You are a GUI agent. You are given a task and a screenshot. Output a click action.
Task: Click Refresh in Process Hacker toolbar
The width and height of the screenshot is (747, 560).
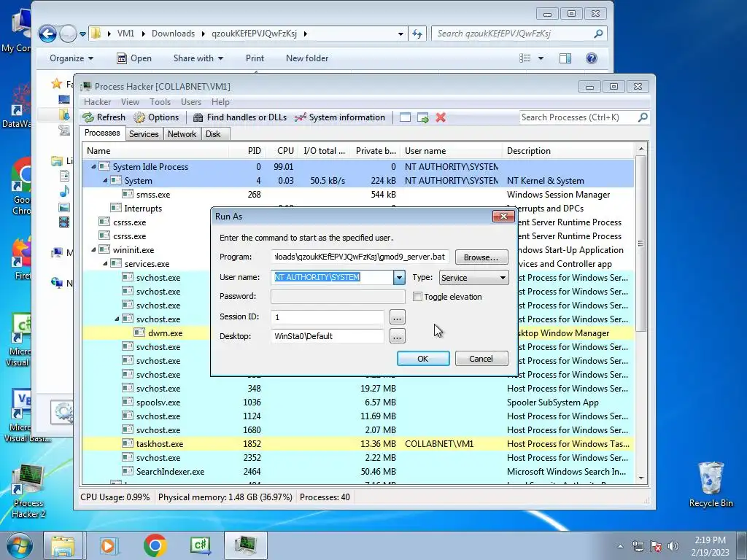(104, 117)
